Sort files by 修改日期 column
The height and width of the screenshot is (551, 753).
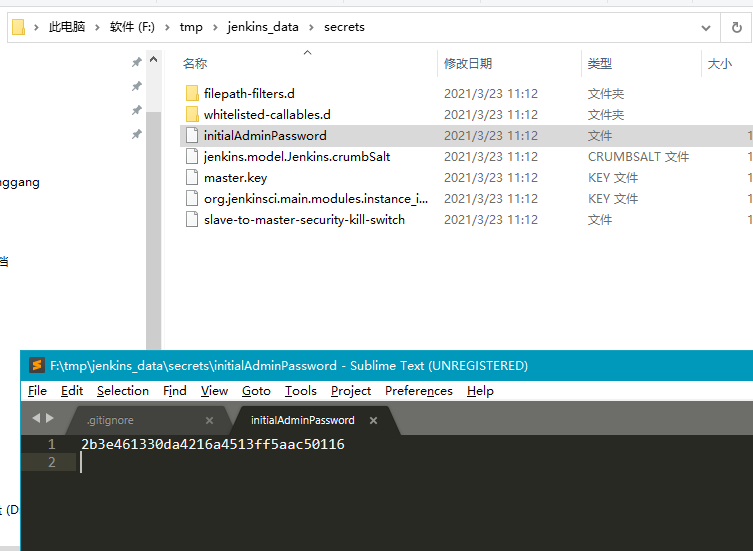click(x=468, y=63)
